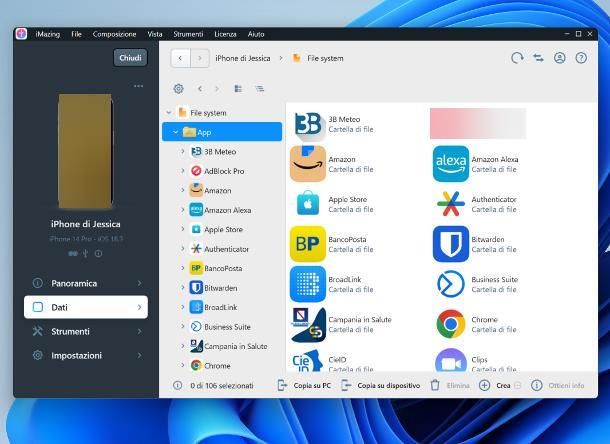Image resolution: width=610 pixels, height=444 pixels.
Task: Click the status bar info icon beside selection count
Action: tap(177, 385)
